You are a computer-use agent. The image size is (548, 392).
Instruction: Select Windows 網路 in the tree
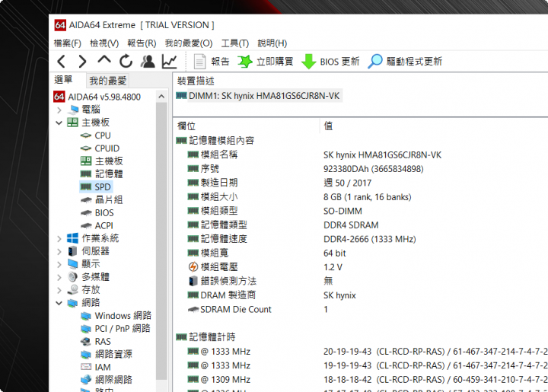(x=116, y=316)
